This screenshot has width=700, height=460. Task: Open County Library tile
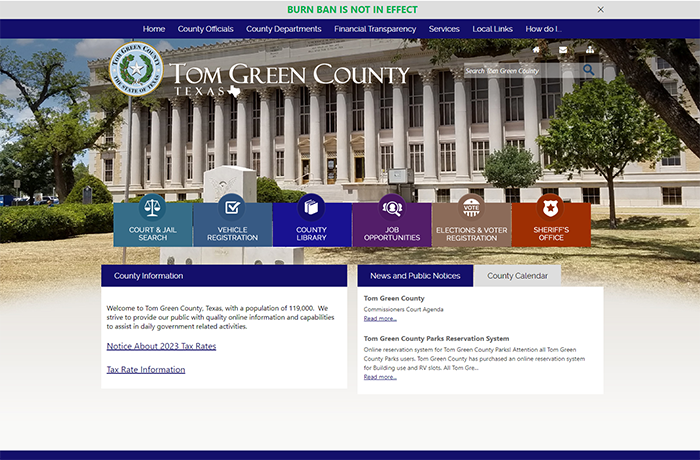click(312, 225)
